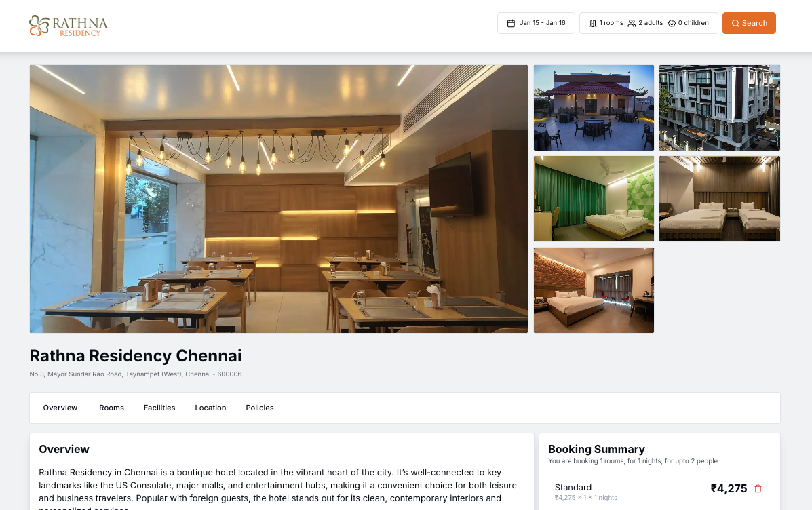This screenshot has height=510, width=812.
Task: Open the large restaurant dining photo
Action: coord(279,199)
